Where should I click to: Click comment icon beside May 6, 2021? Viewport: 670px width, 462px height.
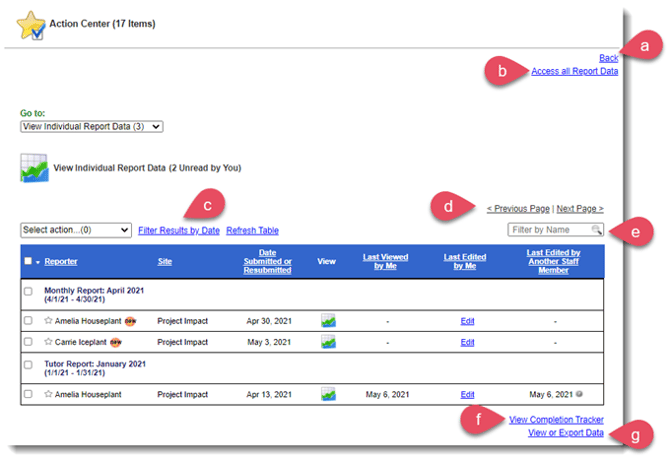582,395
